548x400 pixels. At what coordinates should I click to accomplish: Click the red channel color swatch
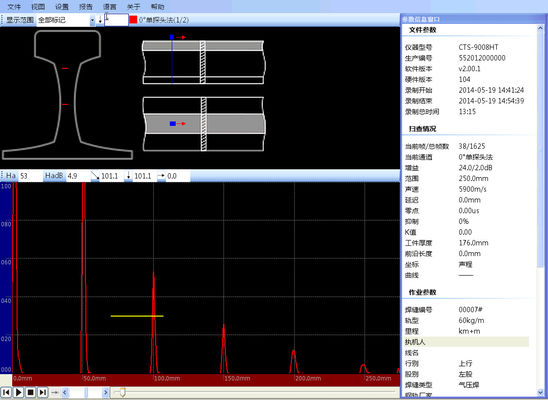133,20
